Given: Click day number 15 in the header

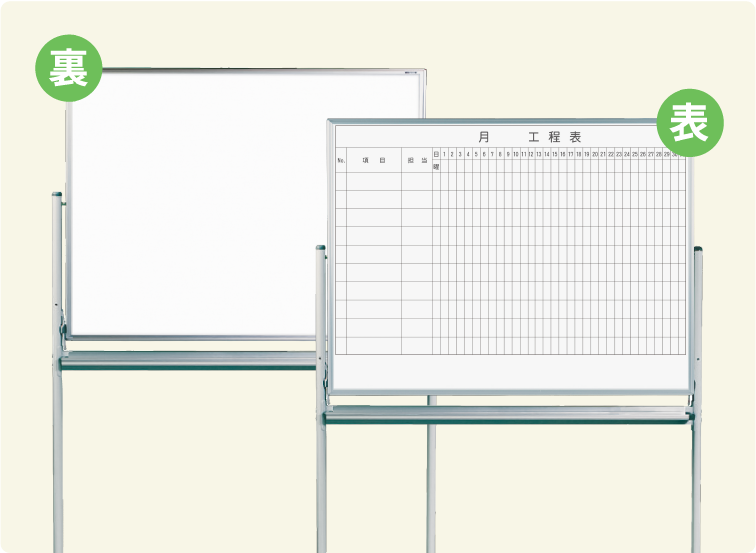Looking at the screenshot, I should coord(555,154).
